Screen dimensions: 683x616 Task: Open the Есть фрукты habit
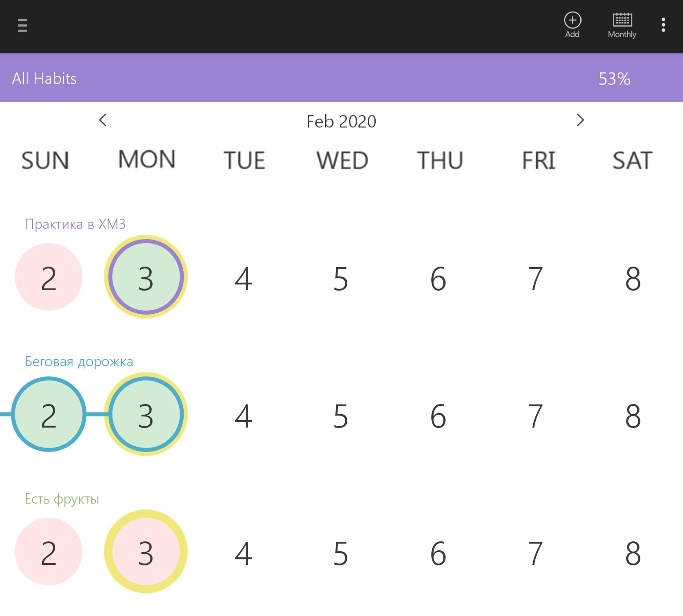point(62,499)
